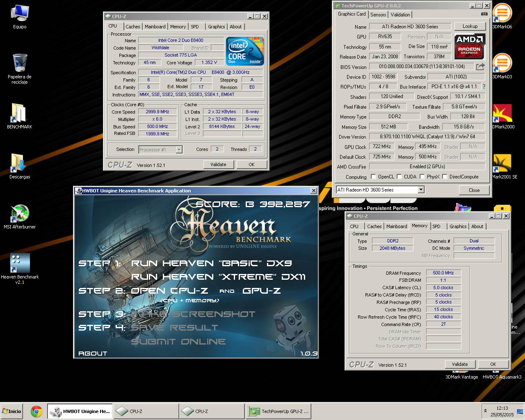Click Validate in lower CPU-Z Memory window
The image size is (525, 420).
pos(460,364)
